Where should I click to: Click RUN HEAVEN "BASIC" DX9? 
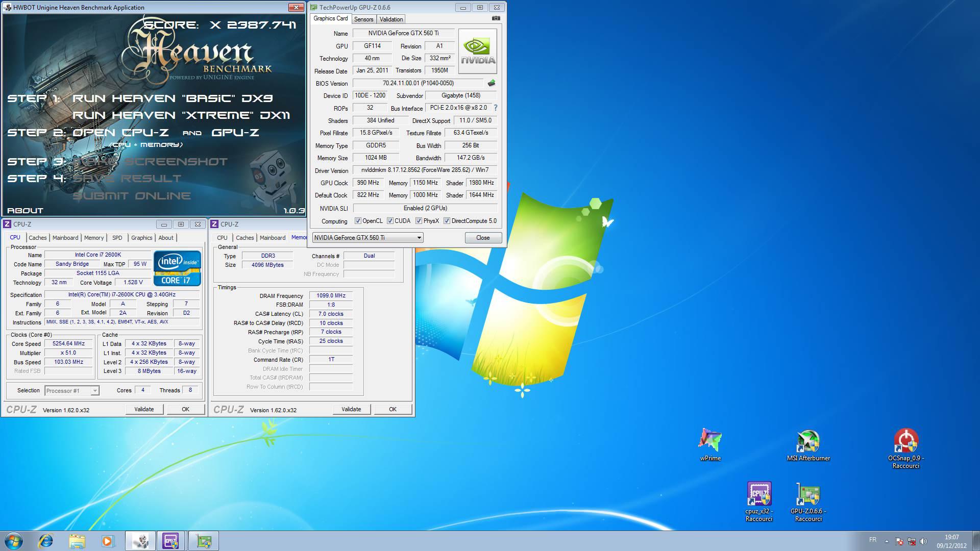coord(173,98)
